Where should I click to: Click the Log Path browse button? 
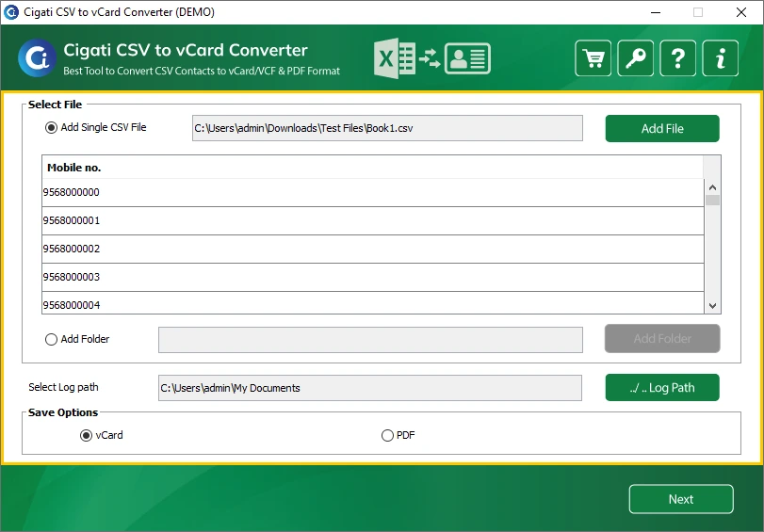tap(662, 388)
